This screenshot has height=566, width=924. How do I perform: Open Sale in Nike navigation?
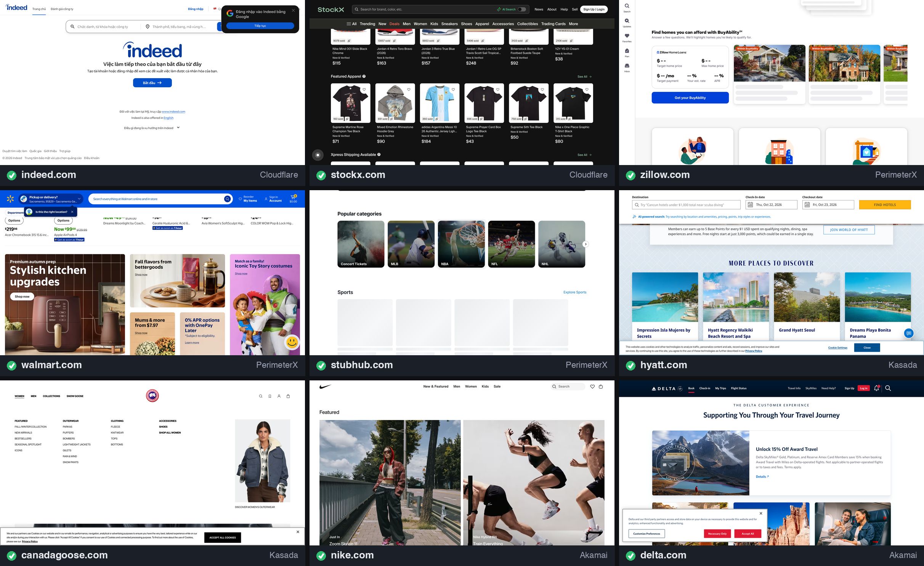pyautogui.click(x=497, y=386)
